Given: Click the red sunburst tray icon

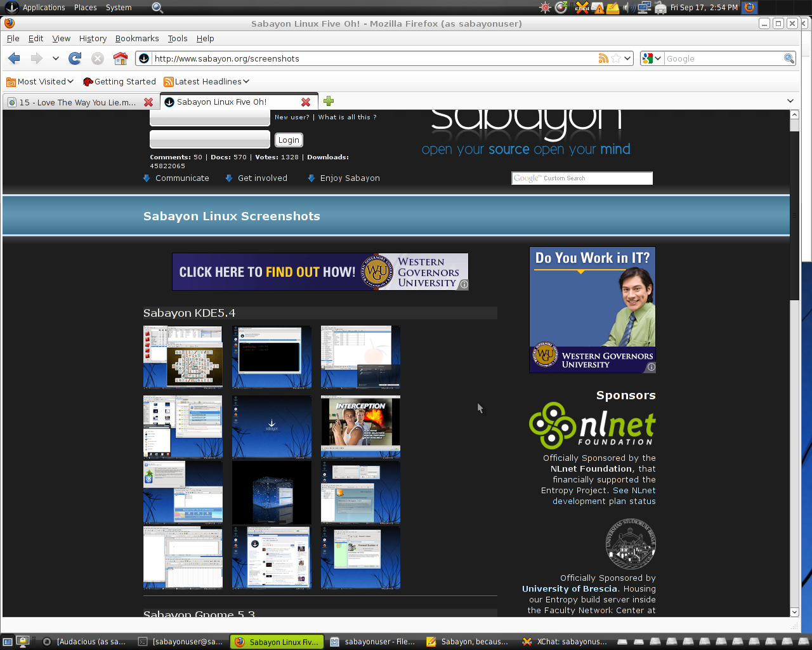Looking at the screenshot, I should pos(546,8).
